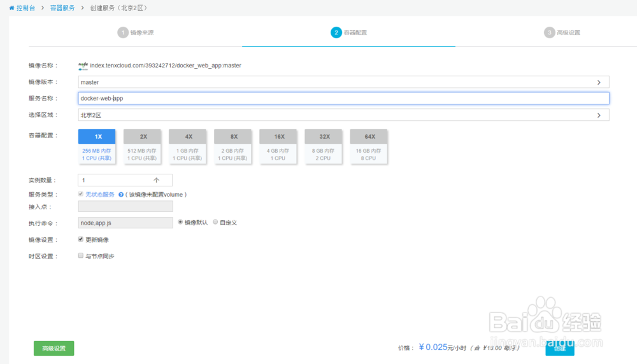Click the step 1 circle number icon
The width and height of the screenshot is (637, 364).
(x=123, y=32)
